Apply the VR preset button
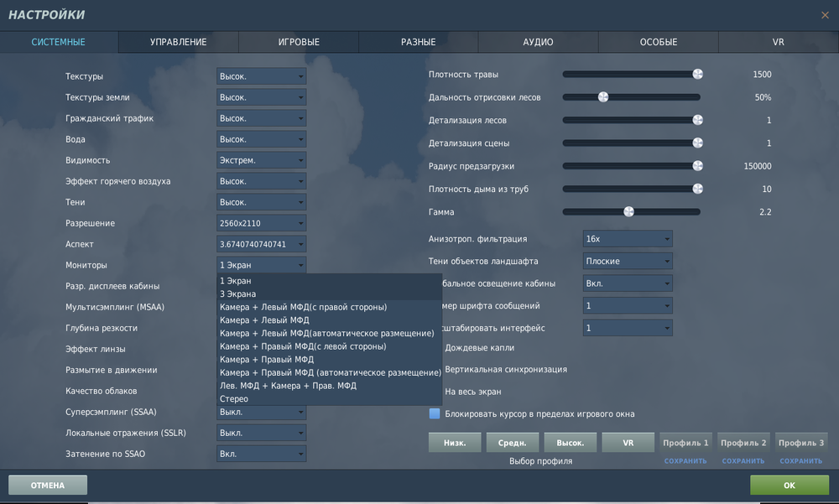 [628, 443]
